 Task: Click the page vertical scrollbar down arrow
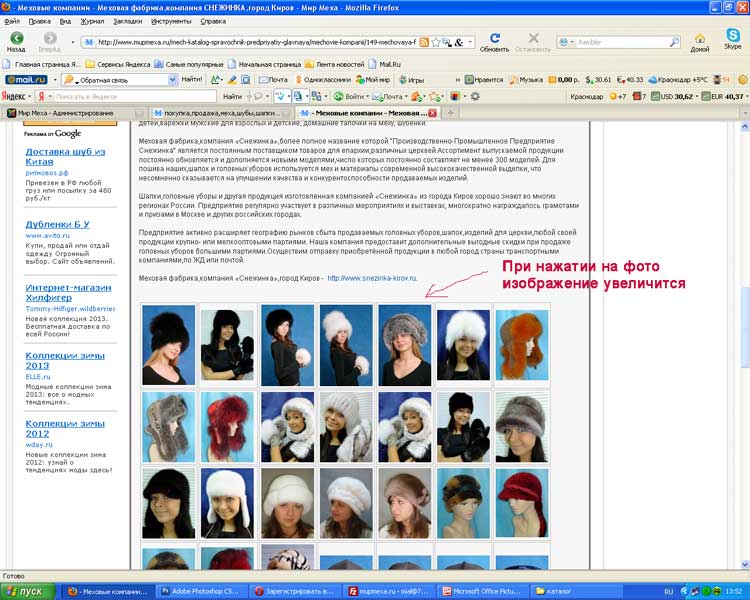(x=745, y=564)
